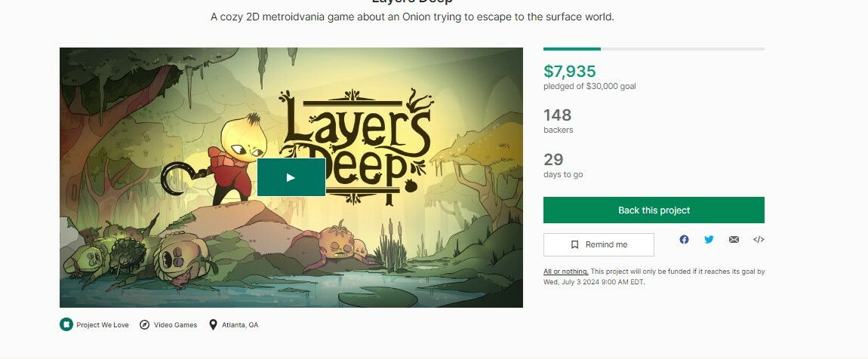Click the Remind me text label

(606, 244)
